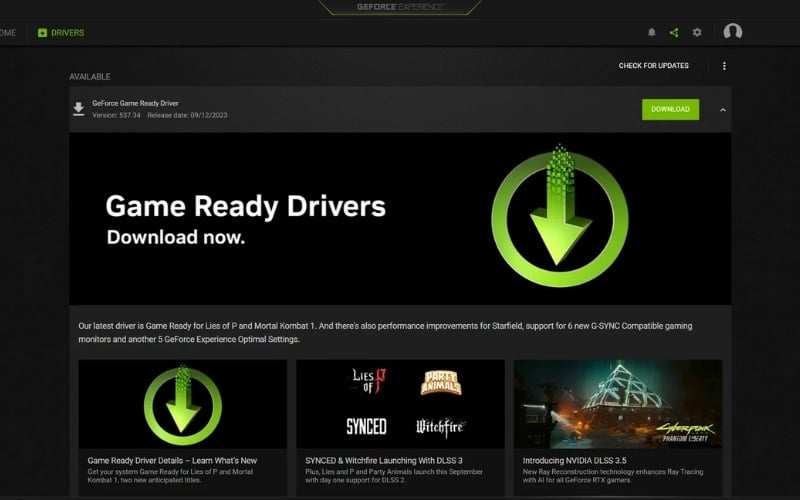Click 'Plus, Lies and P and Party Animals' description
This screenshot has height=500, width=800.
tap(394, 476)
